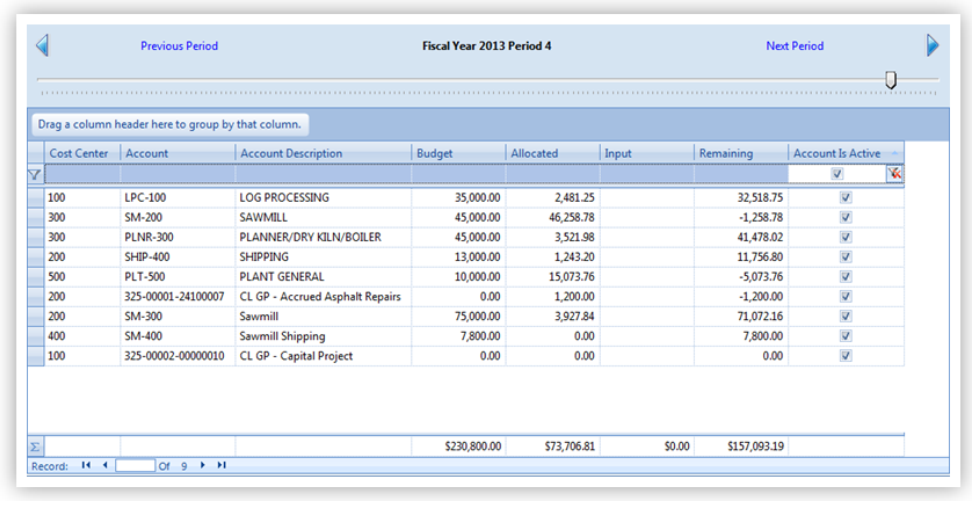Go to first record navigator arrow

click(85, 465)
